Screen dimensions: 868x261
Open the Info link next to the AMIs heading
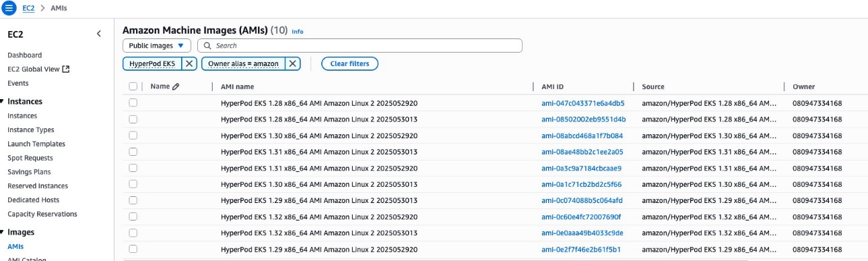pos(297,32)
